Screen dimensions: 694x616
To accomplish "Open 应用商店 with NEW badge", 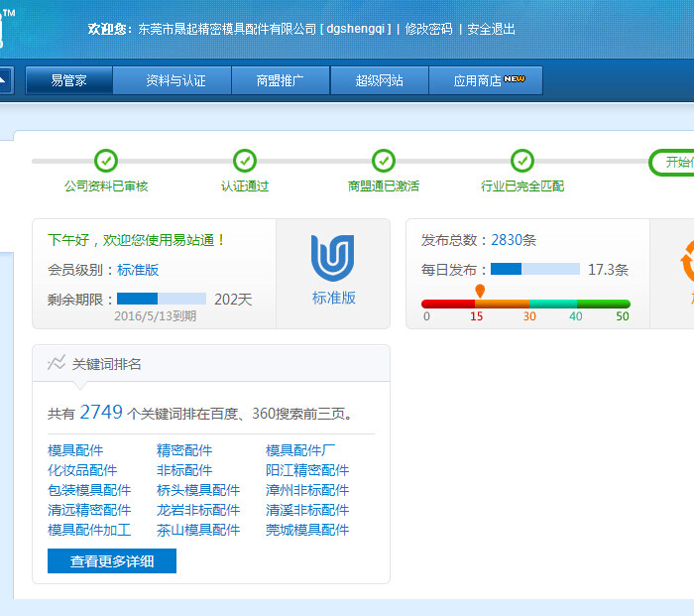I will coord(486,81).
